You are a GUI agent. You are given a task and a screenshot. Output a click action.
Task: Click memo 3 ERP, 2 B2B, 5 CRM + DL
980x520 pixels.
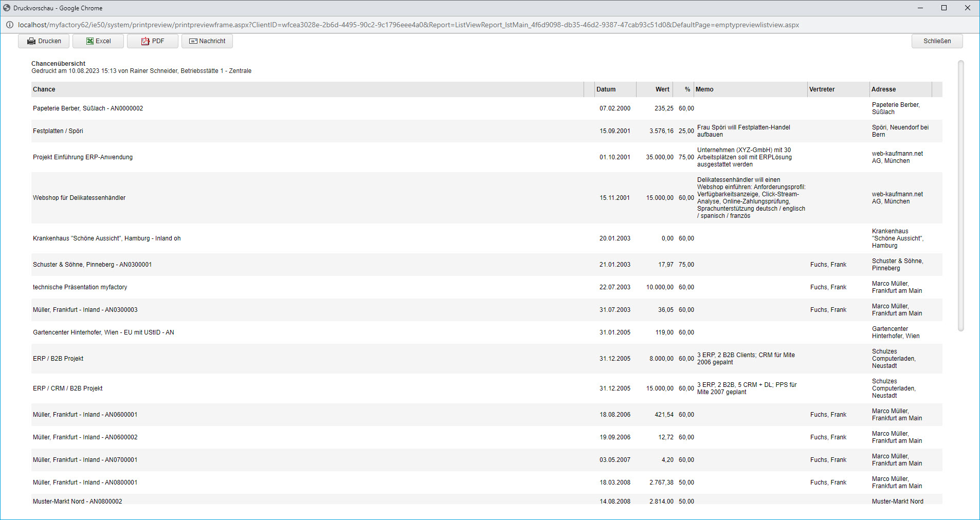[747, 388]
